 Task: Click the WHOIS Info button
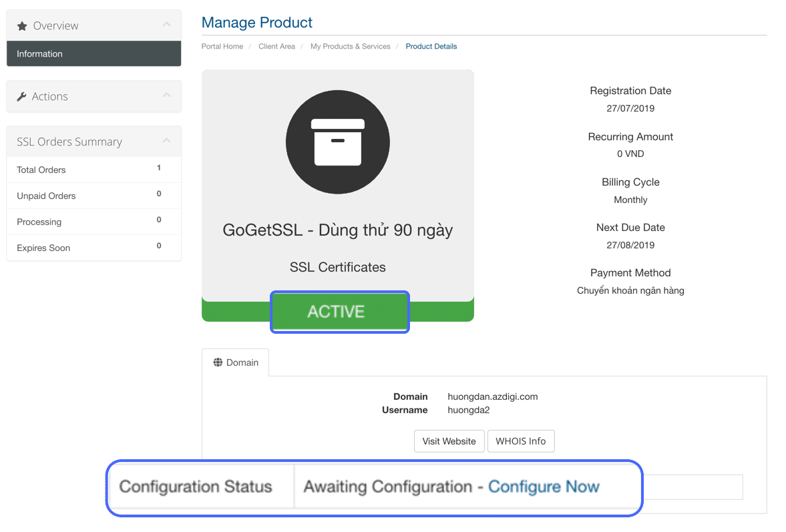coord(521,441)
